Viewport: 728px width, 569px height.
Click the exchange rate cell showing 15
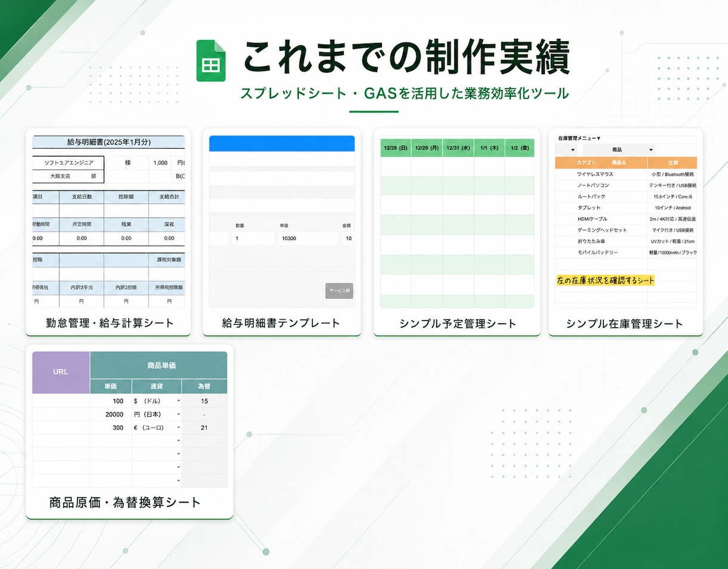click(x=205, y=401)
